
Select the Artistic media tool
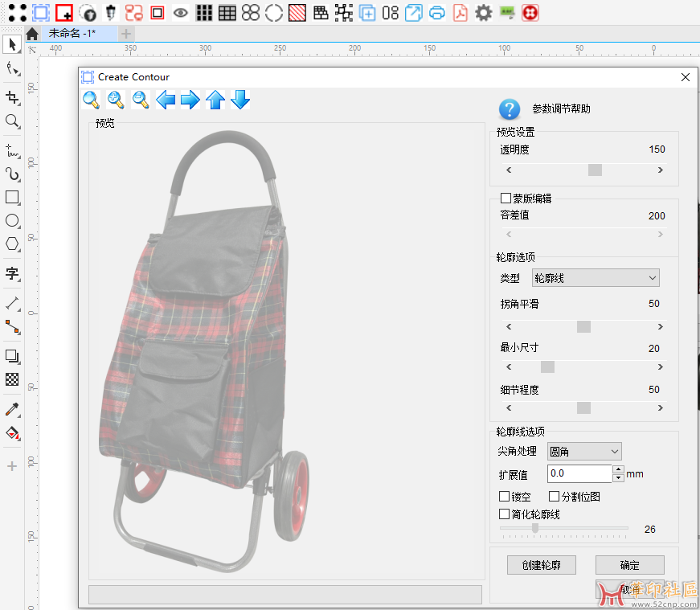[x=12, y=174]
